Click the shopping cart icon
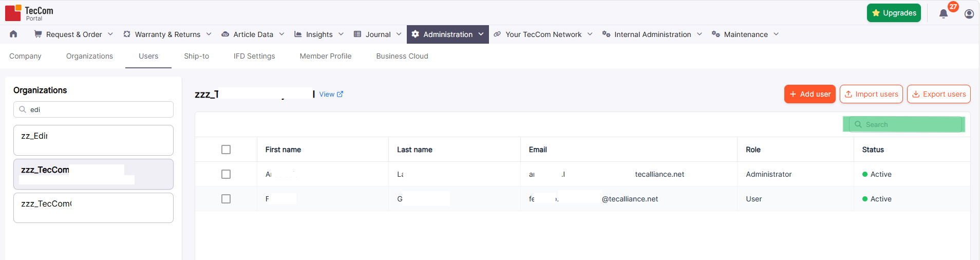The image size is (980, 260). 37,34
